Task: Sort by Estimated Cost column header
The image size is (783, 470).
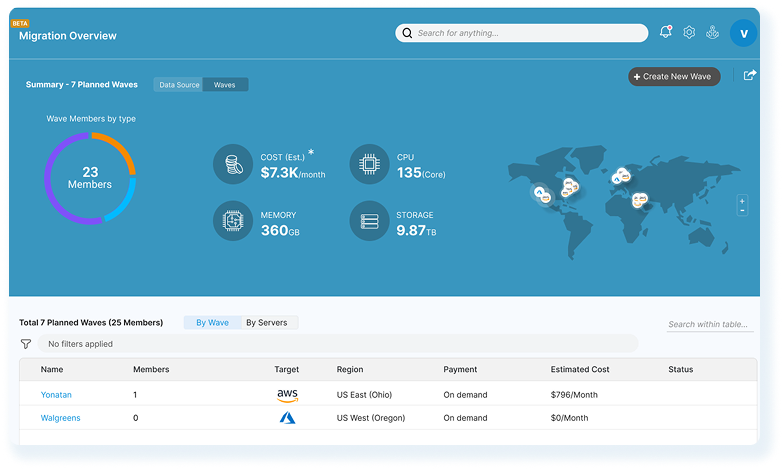Action: [x=580, y=370]
